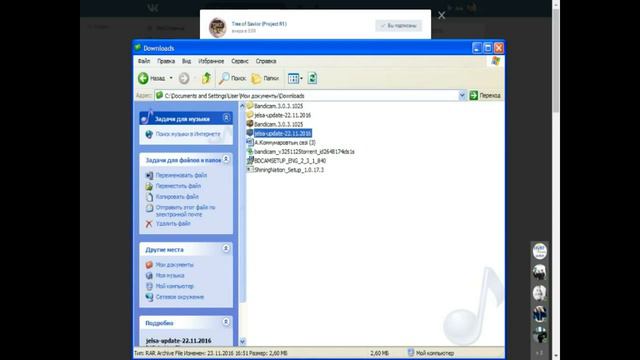Click the 2,60 МБ status bar size
640x360 pixels.
379,353
